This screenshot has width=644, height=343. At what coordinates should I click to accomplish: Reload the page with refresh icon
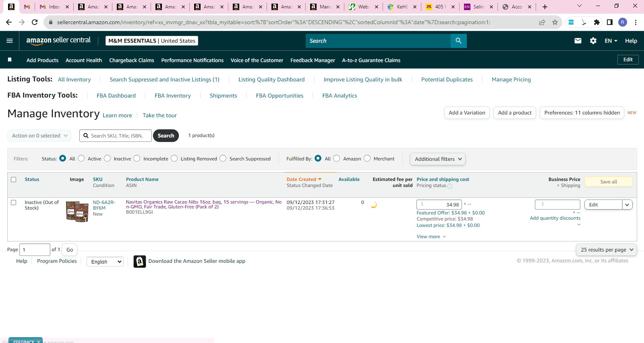point(35,22)
